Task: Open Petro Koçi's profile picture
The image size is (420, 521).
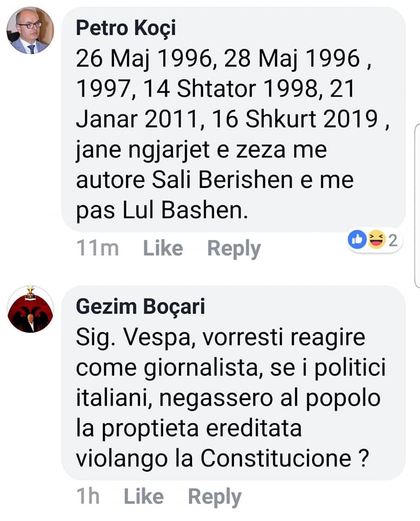Action: pos(30,30)
